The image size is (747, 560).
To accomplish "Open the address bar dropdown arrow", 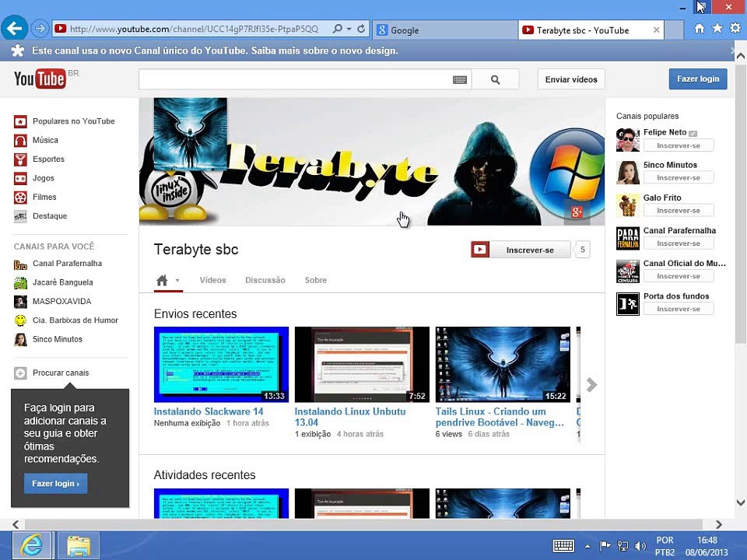I will tap(349, 29).
